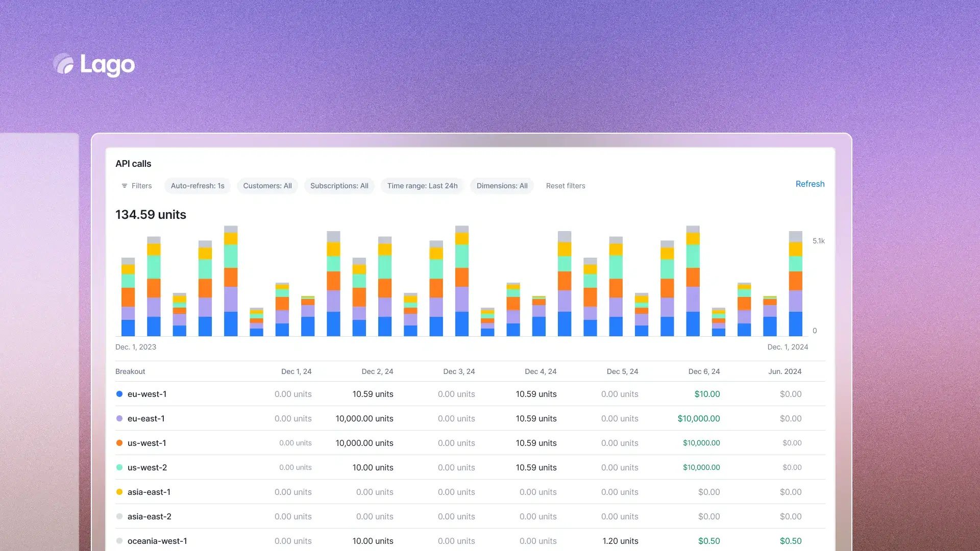This screenshot has width=980, height=551.
Task: Click Reset filters
Action: (x=566, y=186)
